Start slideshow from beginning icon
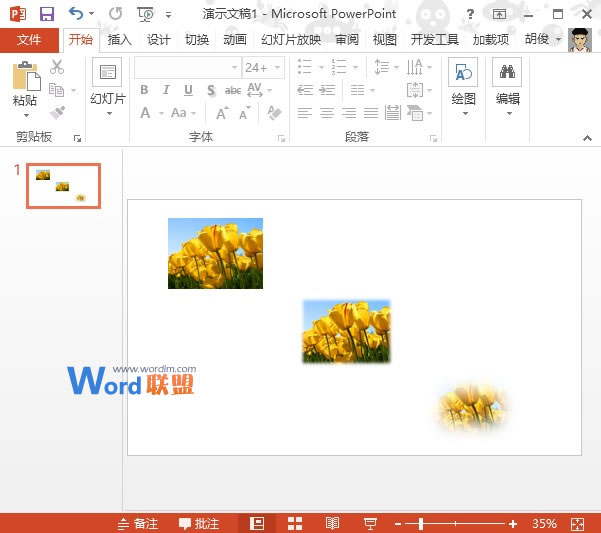The image size is (601, 533). point(145,15)
